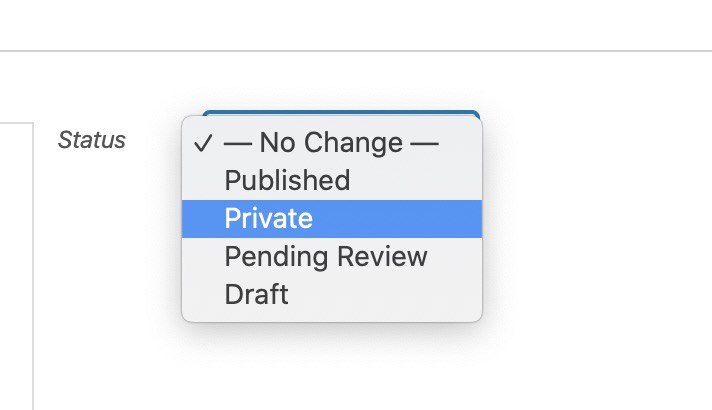Mark the post status as Published
Screen dimensions: 712x410
pos(287,181)
